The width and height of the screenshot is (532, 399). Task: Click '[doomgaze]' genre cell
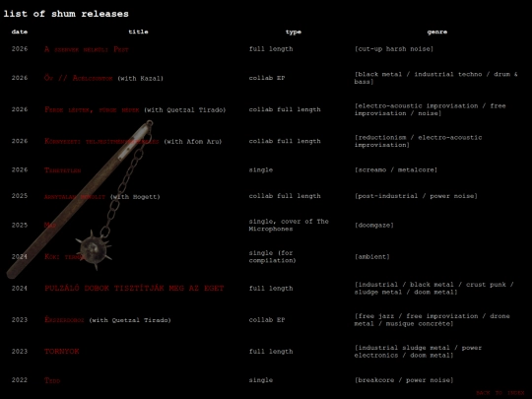374,225
